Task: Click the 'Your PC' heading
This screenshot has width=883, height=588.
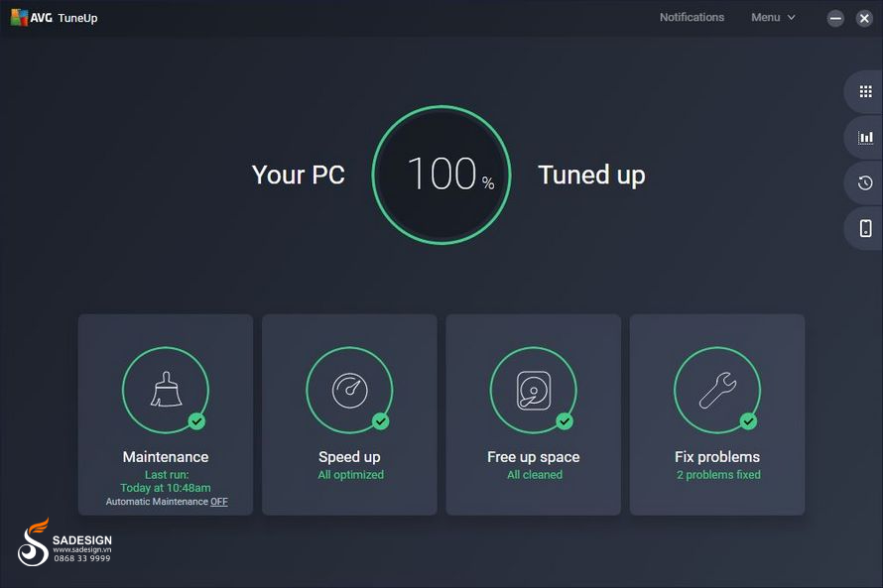Action: point(298,175)
